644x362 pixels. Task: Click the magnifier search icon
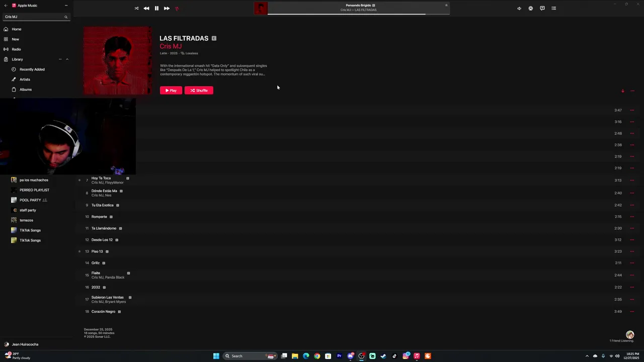click(x=65, y=17)
